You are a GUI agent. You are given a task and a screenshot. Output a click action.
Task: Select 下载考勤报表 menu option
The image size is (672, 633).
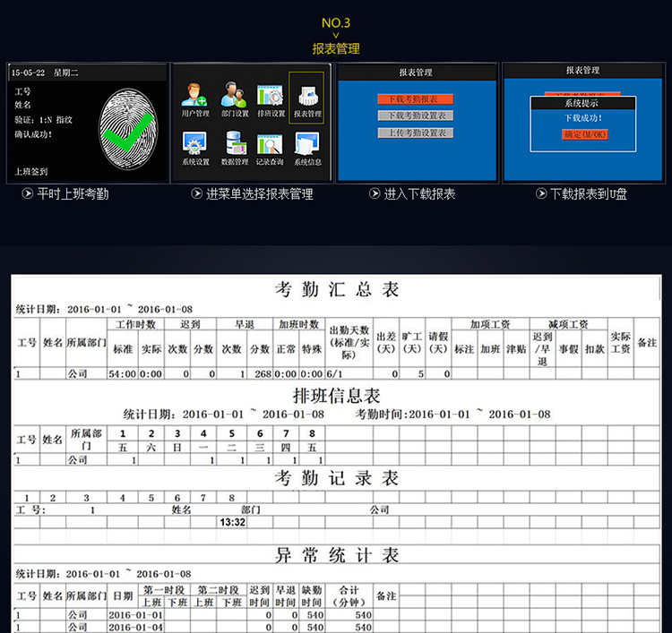416,98
